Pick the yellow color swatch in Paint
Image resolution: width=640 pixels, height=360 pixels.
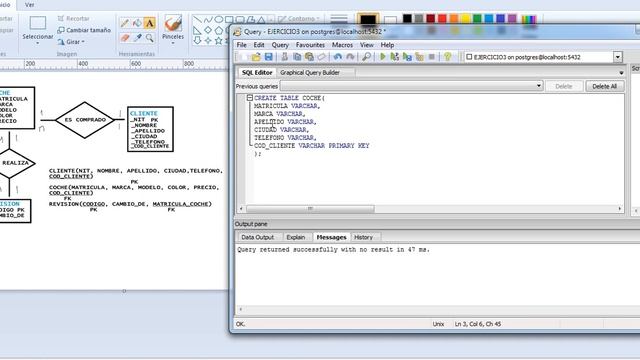coord(465,18)
